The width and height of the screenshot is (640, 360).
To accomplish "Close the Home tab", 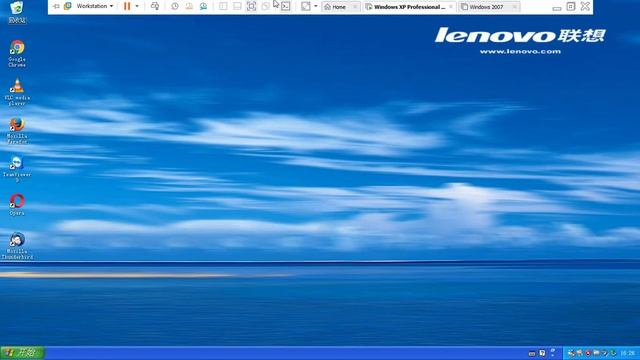I will (355, 7).
